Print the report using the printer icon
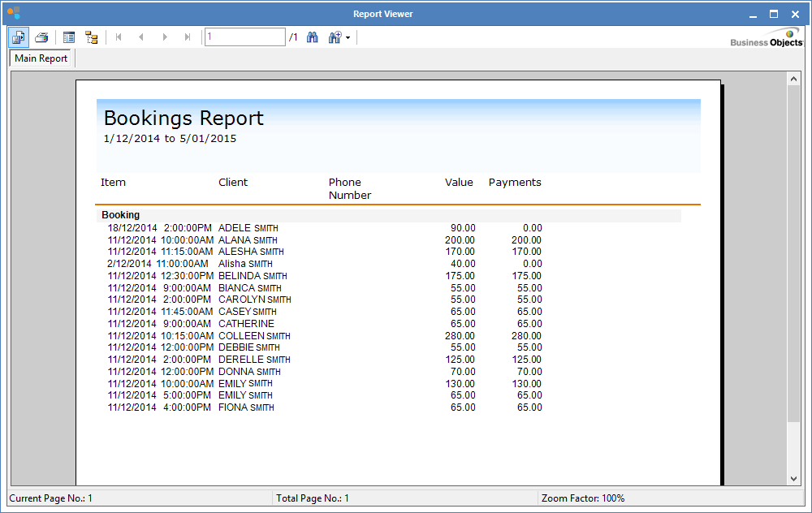 [x=41, y=37]
